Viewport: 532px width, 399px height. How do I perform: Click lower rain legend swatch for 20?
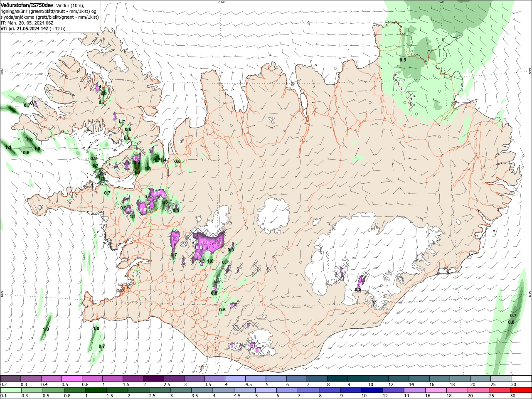478,390
